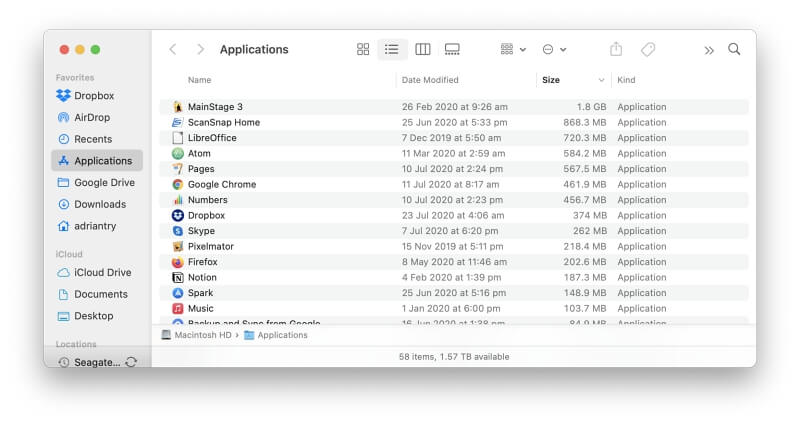Click the 374 MB size value
The width and height of the screenshot is (800, 425).
[x=590, y=215]
